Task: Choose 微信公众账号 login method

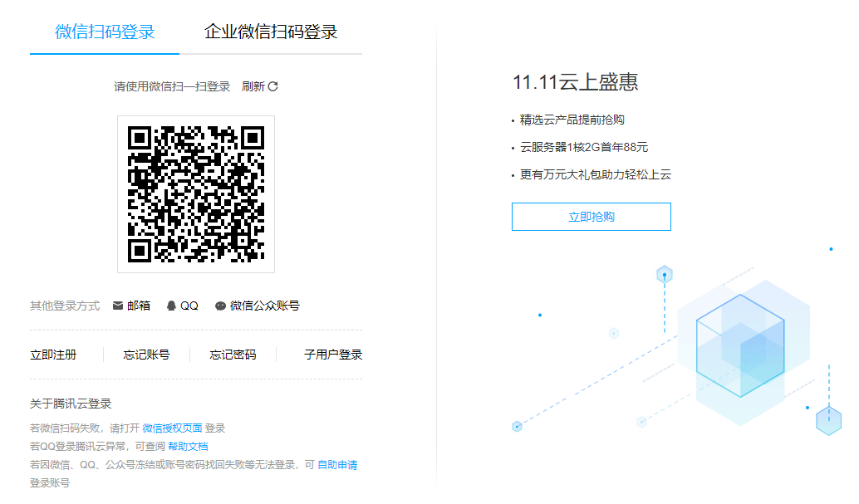Action: [x=265, y=306]
